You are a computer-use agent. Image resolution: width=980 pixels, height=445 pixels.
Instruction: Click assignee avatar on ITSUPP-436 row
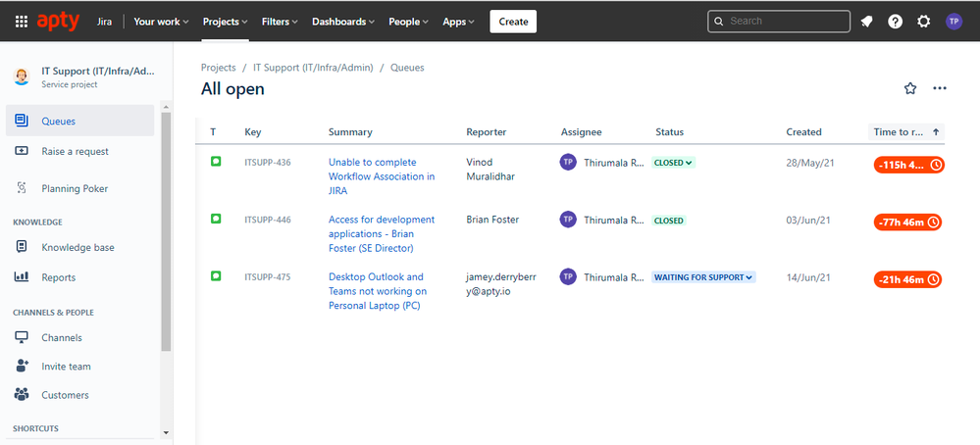[x=568, y=163]
